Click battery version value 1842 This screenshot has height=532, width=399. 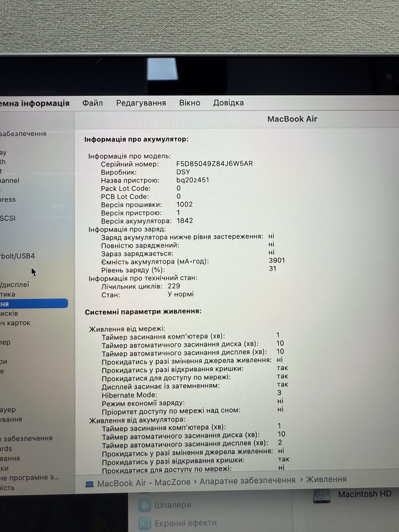click(x=185, y=221)
